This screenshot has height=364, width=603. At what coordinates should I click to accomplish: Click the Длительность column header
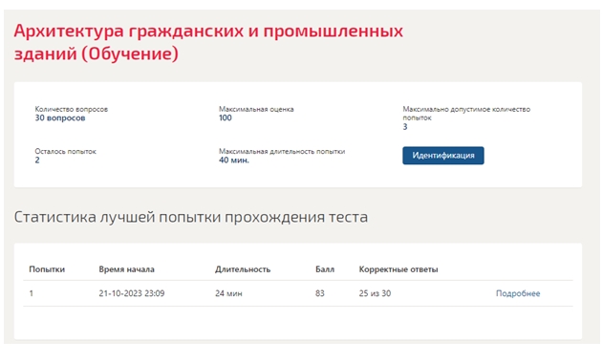coord(243,269)
